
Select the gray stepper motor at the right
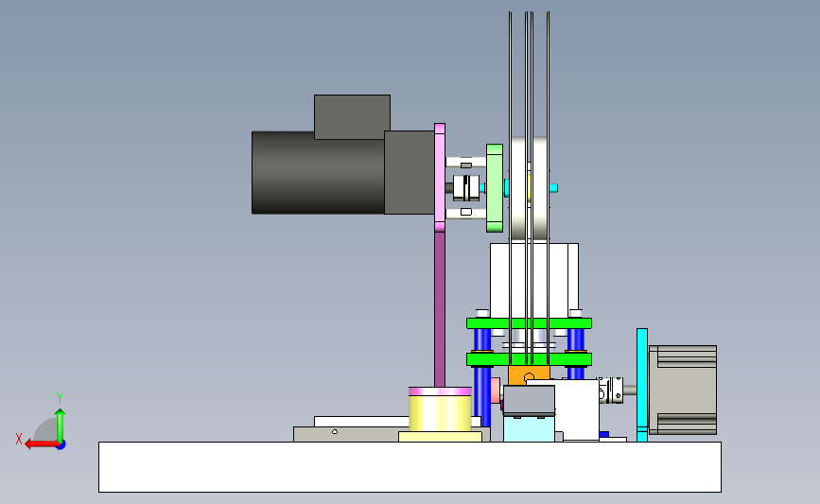683,390
